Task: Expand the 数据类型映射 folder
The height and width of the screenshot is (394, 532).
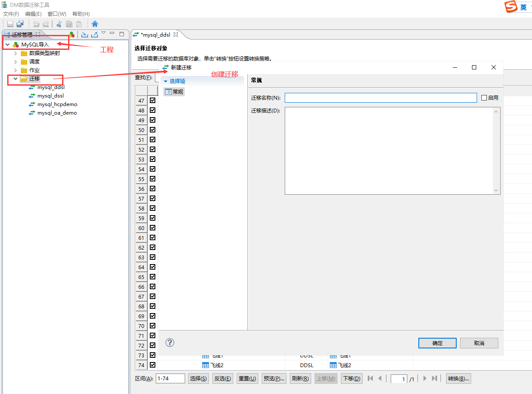Action: 16,53
